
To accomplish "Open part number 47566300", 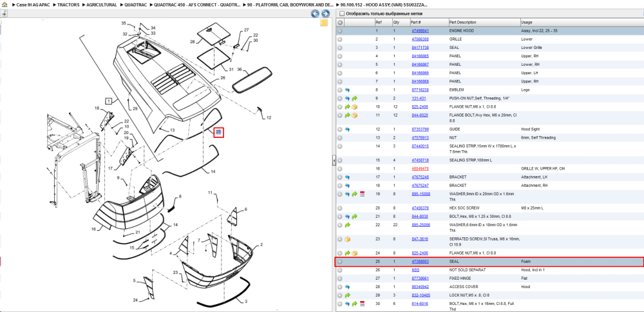I will coord(420,39).
